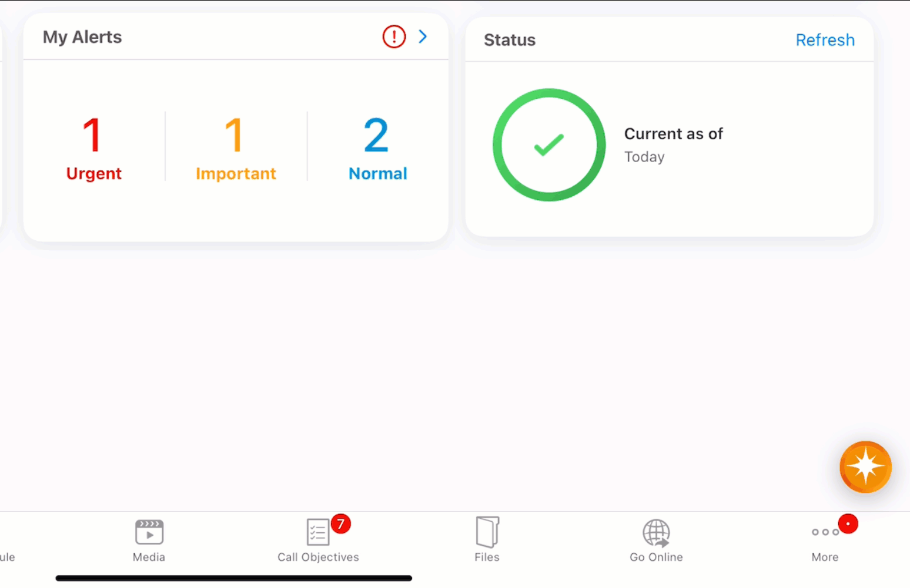
Task: Select the partially visible Schedule tab
Action: (7, 556)
